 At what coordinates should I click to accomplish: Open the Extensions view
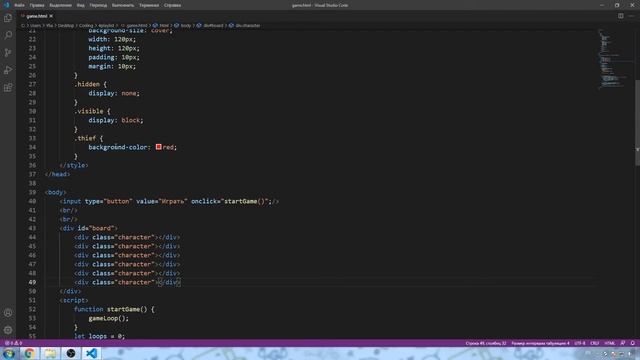(8, 88)
